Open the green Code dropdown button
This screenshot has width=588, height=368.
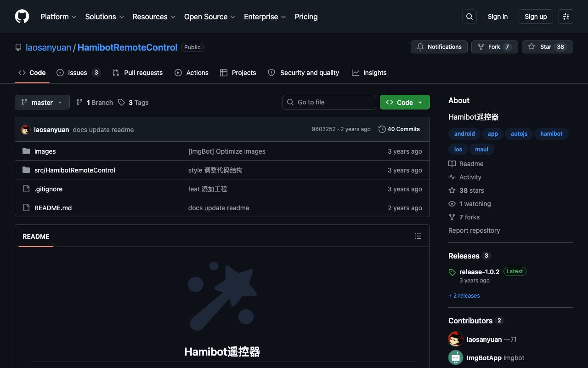pos(405,102)
